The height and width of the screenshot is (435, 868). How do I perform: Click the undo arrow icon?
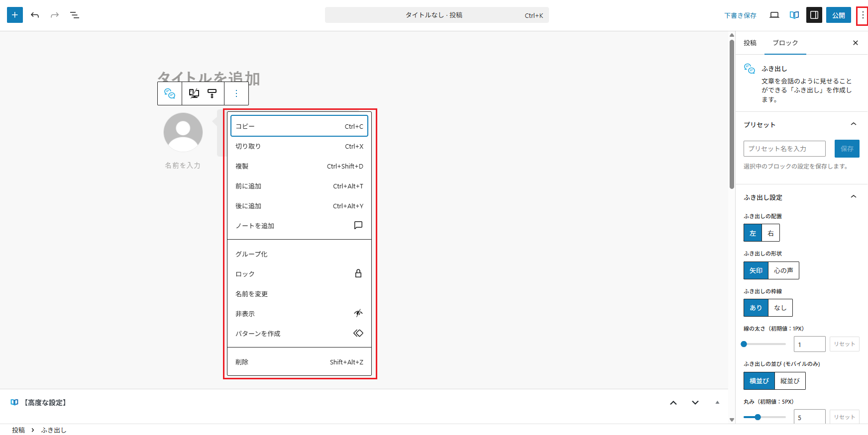click(x=35, y=15)
